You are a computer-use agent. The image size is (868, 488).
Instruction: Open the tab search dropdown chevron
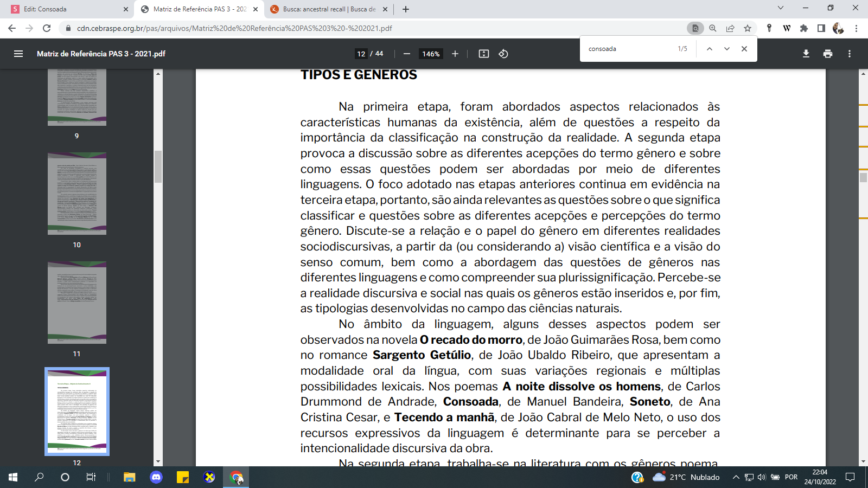[x=781, y=8]
